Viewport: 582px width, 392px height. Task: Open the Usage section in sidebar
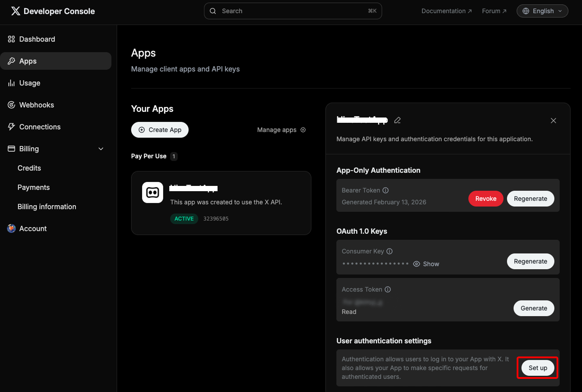click(x=29, y=83)
